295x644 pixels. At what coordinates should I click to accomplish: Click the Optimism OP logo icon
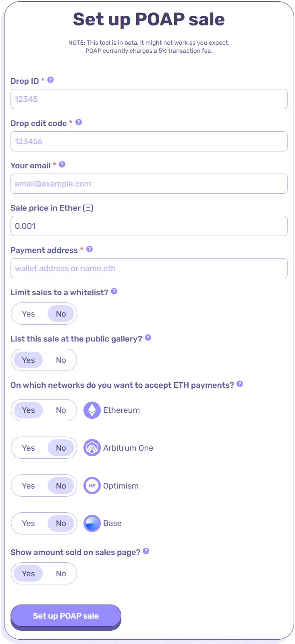92,486
